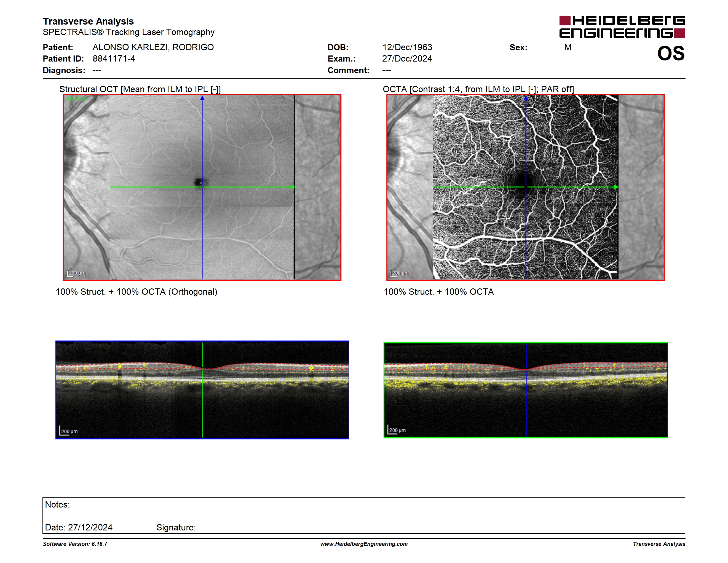
Task: Click the OS eye laterality label
Action: pyautogui.click(x=671, y=53)
